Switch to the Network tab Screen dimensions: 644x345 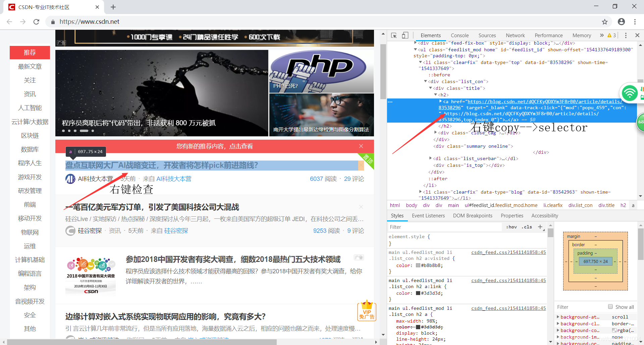coord(515,36)
